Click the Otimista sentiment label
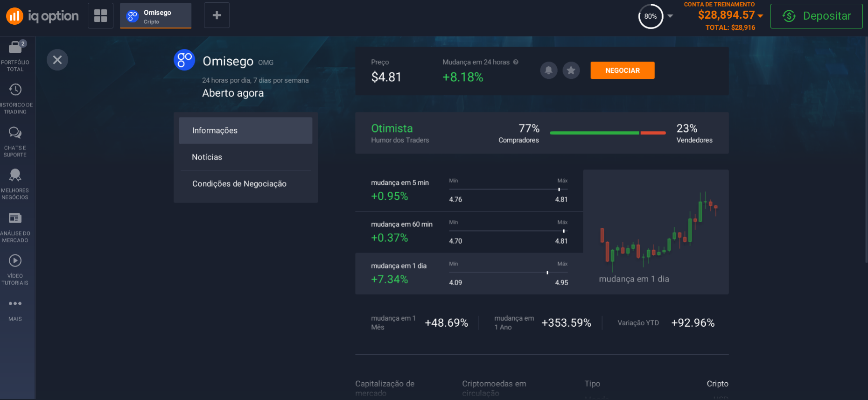This screenshot has height=400, width=868. pos(392,128)
